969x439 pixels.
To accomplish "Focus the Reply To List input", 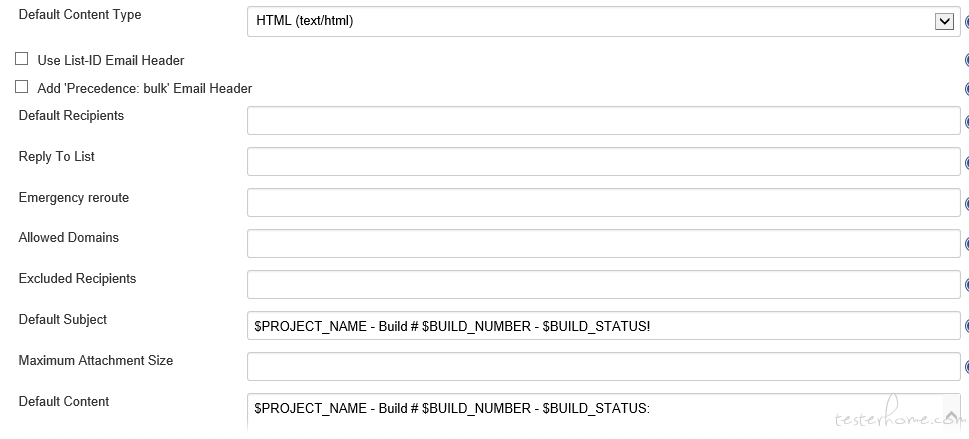I will pos(603,162).
